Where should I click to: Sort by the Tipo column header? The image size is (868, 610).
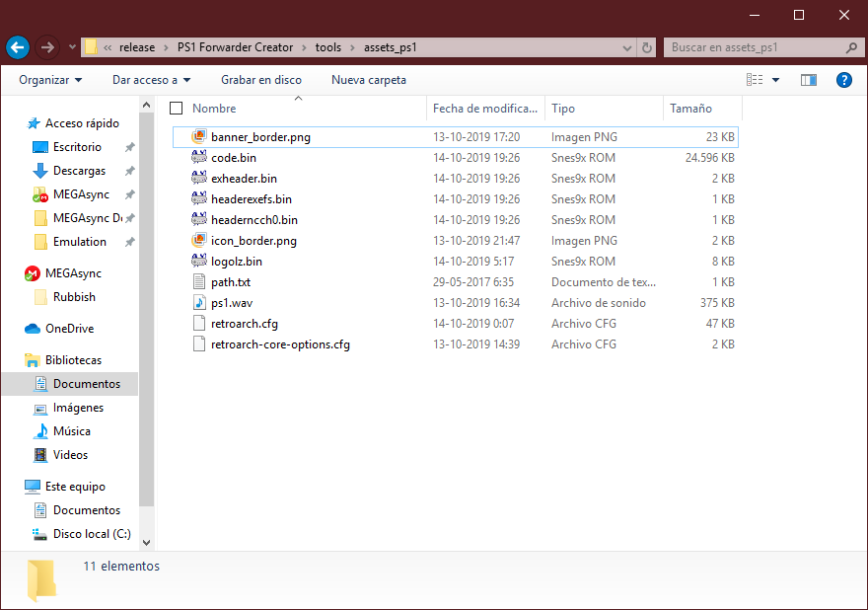point(563,109)
